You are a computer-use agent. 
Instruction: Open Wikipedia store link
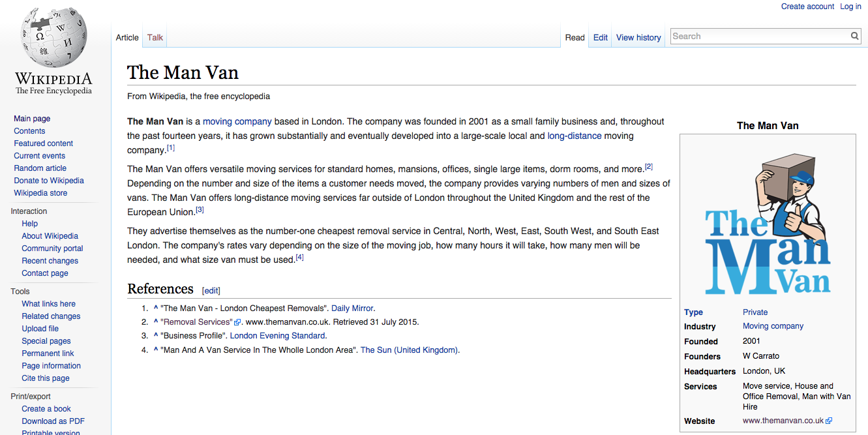click(40, 193)
